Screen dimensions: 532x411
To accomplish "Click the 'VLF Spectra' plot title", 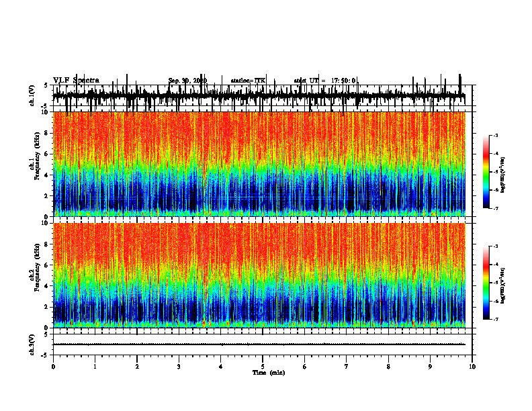I will [76, 81].
